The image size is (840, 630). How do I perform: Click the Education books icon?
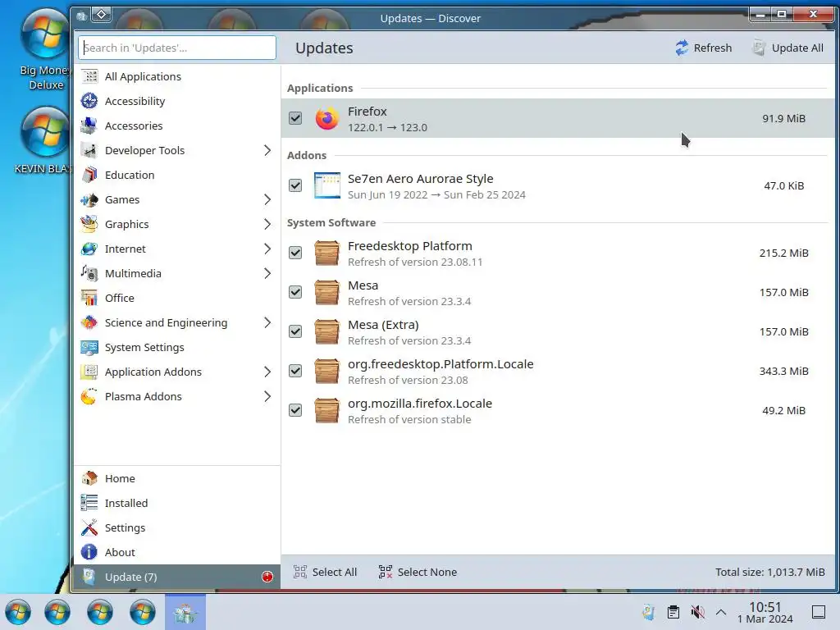(x=89, y=176)
